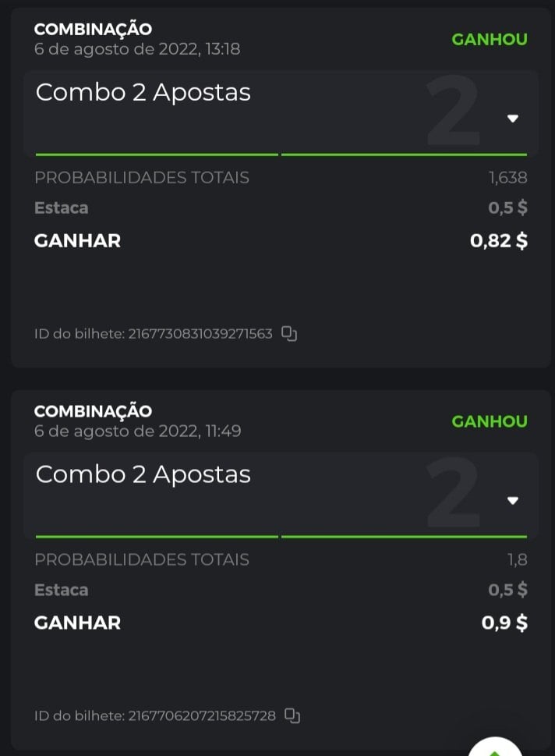The height and width of the screenshot is (756, 555).
Task: Tap the 0,9 $ winnings amount
Action: point(504,623)
